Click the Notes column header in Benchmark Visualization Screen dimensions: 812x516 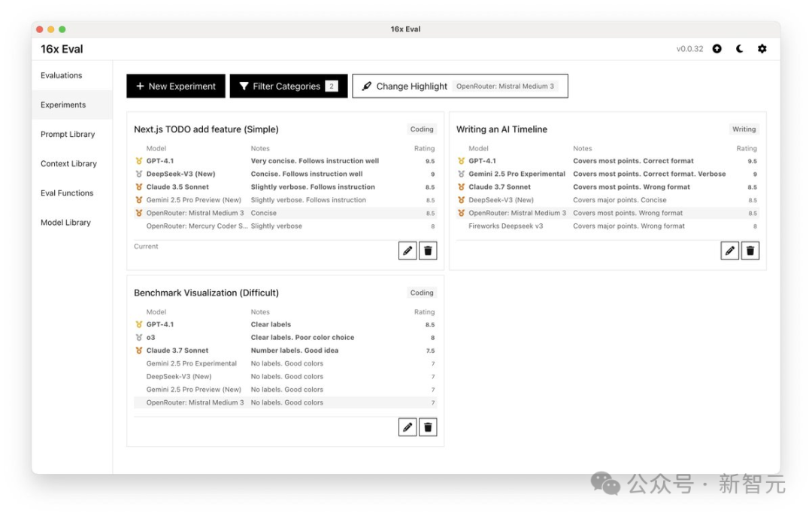[x=260, y=312]
